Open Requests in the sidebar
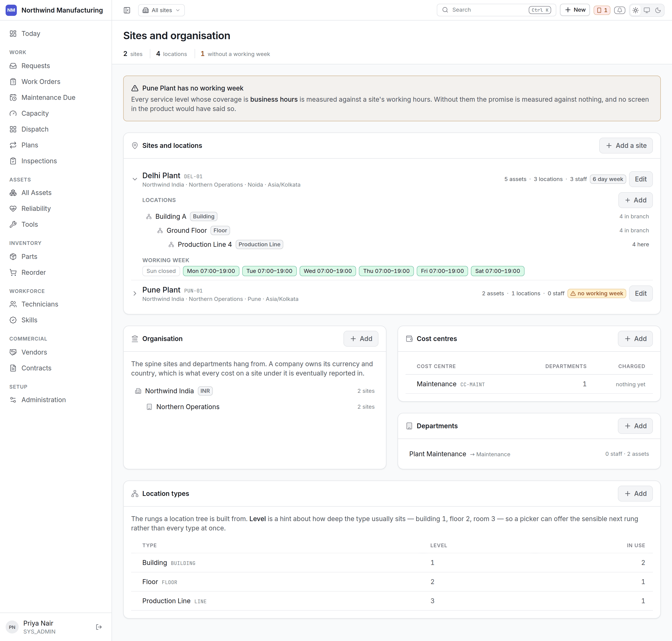The image size is (672, 641). pyautogui.click(x=56, y=66)
